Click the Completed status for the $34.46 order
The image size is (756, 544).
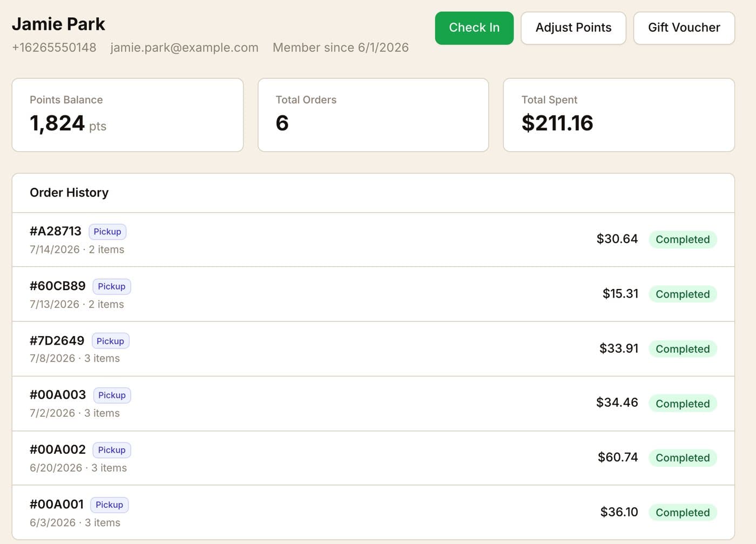point(683,404)
